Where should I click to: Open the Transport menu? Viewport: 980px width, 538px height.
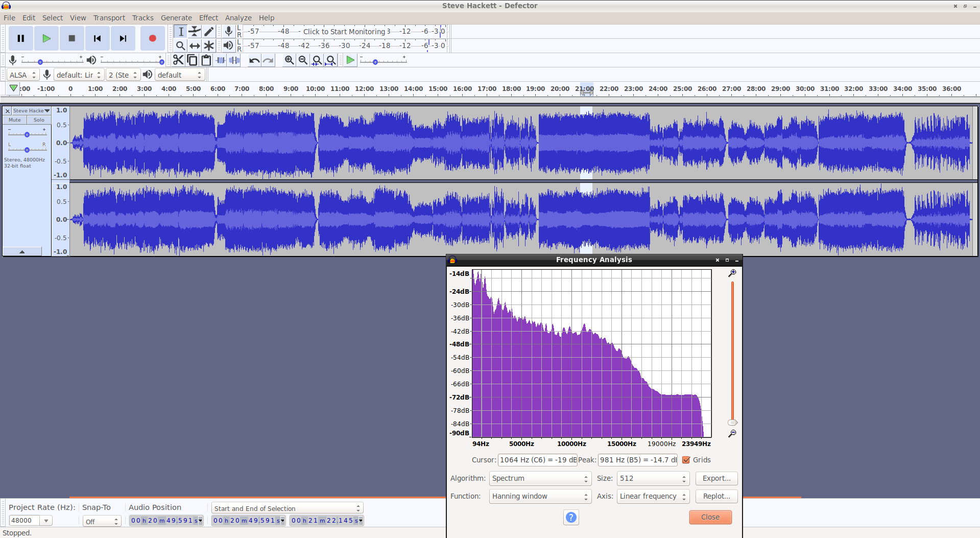click(x=109, y=18)
